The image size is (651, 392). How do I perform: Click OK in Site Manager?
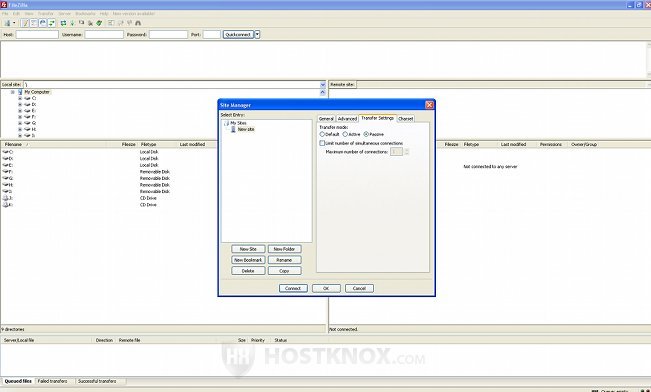[326, 288]
